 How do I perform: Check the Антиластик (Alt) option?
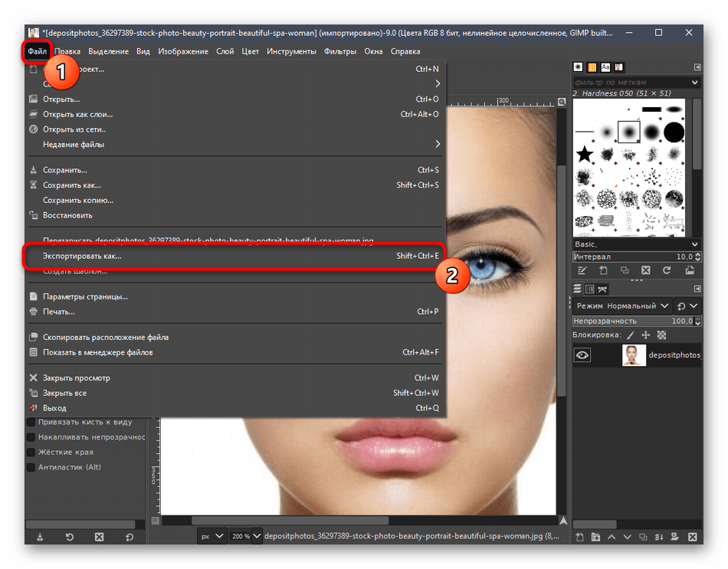(31, 467)
